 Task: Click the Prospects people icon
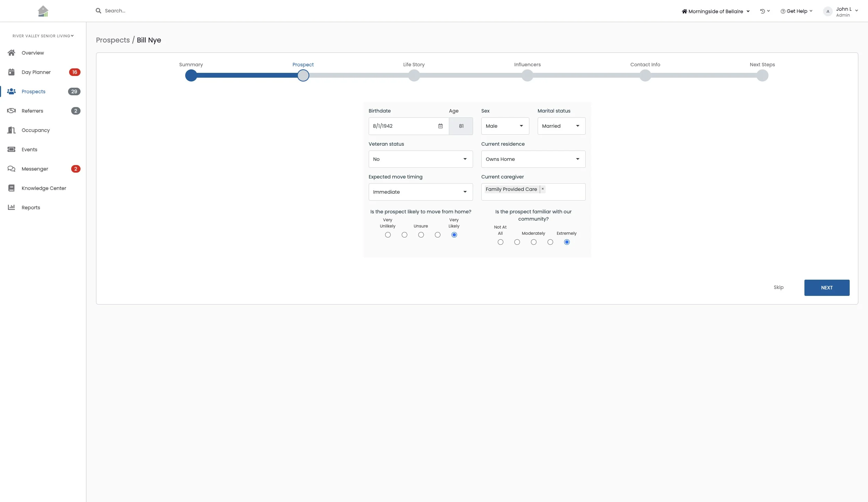click(11, 91)
